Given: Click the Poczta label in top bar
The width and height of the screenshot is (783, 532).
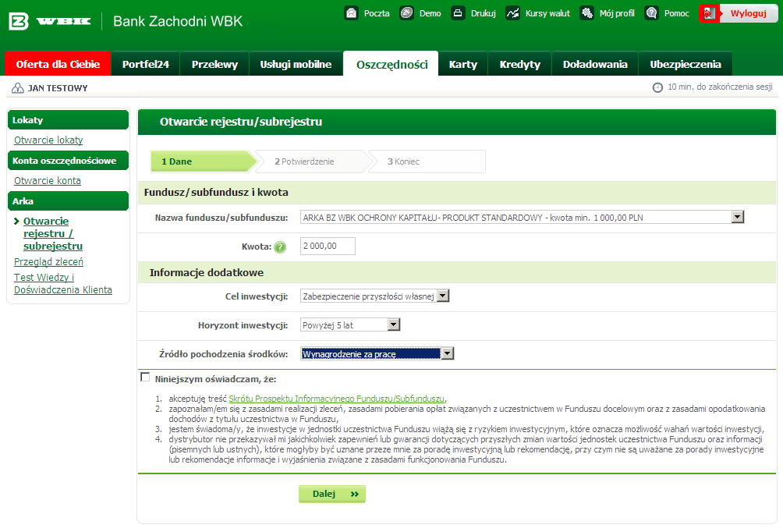Looking at the screenshot, I should pos(377,13).
